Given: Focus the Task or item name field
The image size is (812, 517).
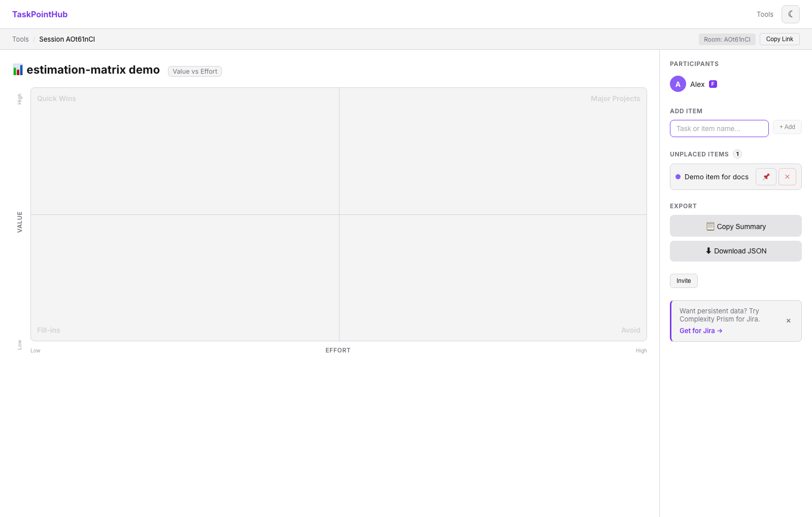Looking at the screenshot, I should tap(719, 128).
